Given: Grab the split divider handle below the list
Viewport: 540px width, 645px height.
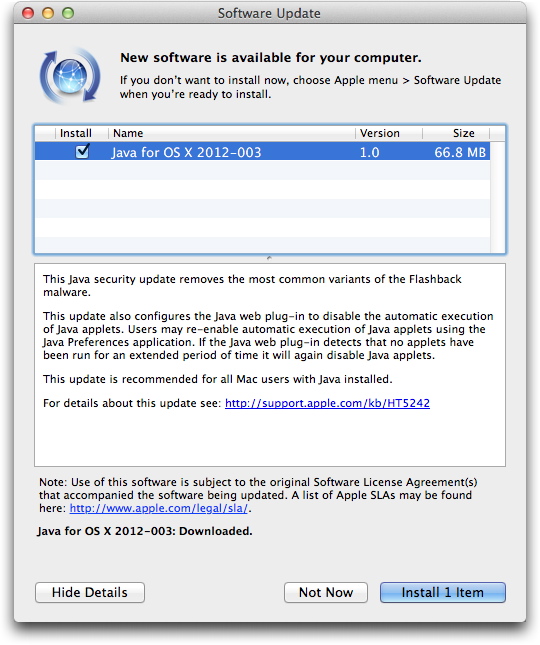Looking at the screenshot, I should pyautogui.click(x=269, y=258).
